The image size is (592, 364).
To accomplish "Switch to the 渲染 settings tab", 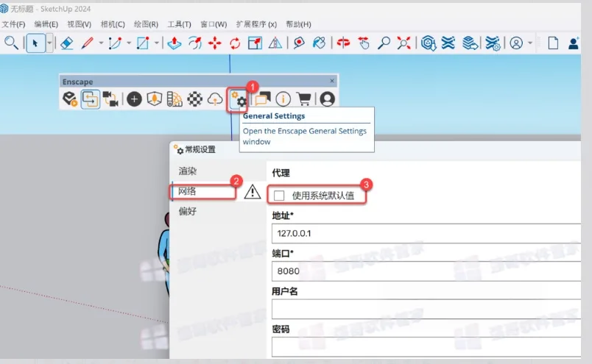I will point(188,171).
